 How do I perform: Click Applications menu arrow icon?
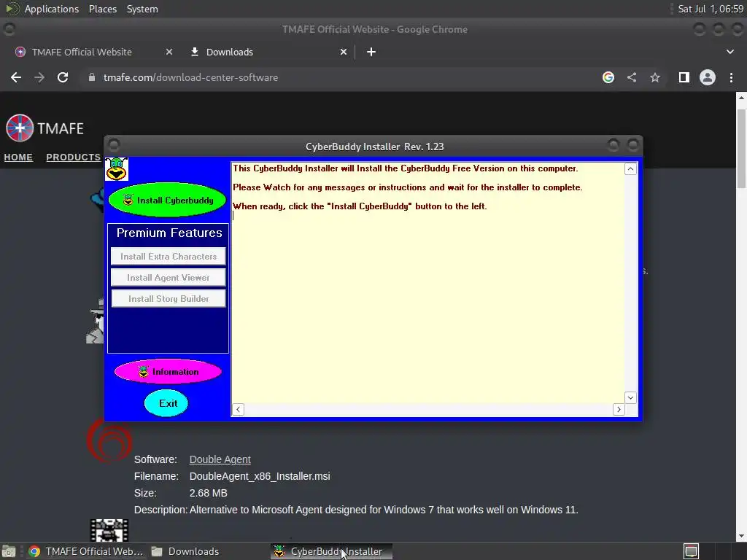pyautogui.click(x=12, y=9)
